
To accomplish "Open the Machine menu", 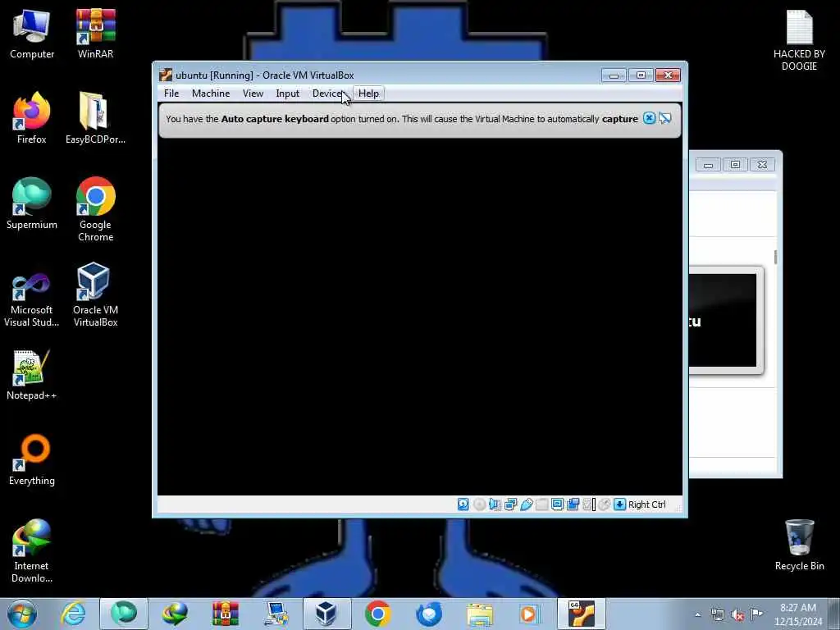I will click(x=211, y=94).
